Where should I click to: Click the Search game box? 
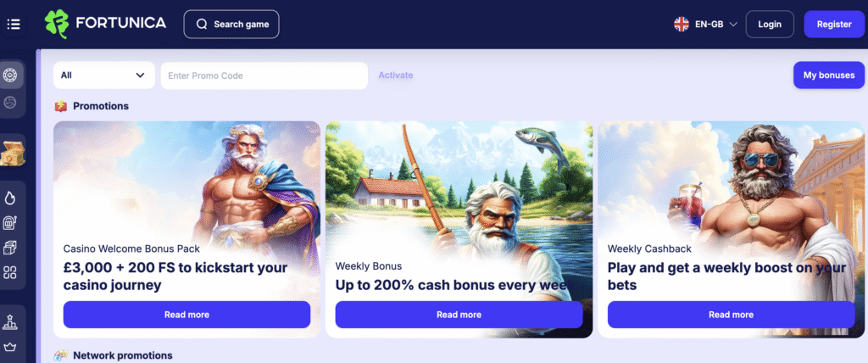point(231,25)
